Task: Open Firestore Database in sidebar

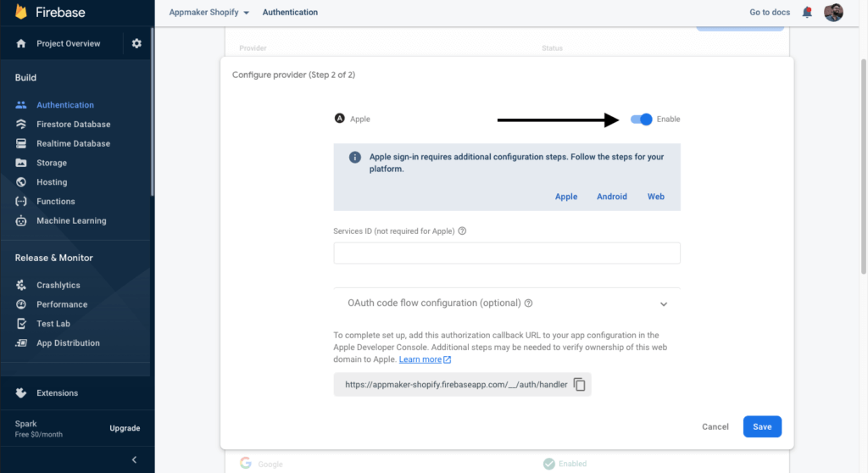Action: tap(75, 124)
